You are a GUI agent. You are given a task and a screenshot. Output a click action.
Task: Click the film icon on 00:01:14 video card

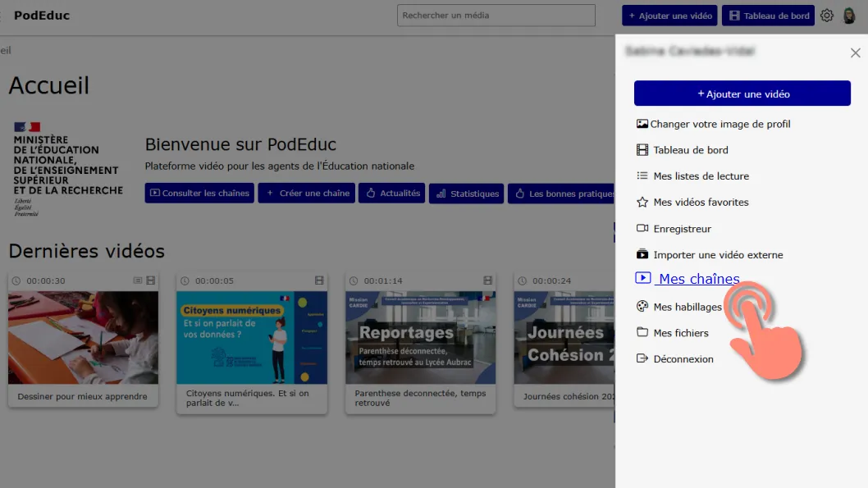click(x=487, y=280)
